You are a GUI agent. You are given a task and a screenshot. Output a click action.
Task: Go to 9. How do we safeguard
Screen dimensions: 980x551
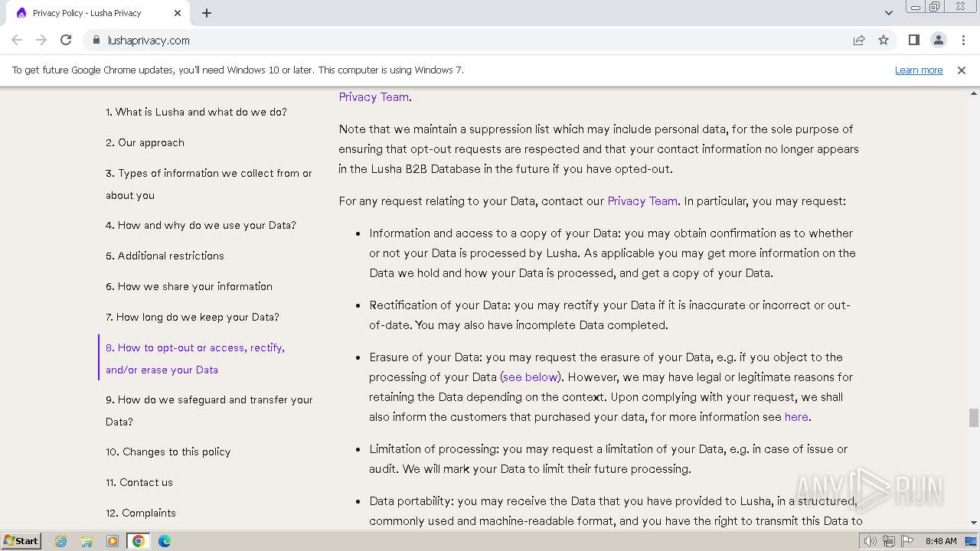209,410
